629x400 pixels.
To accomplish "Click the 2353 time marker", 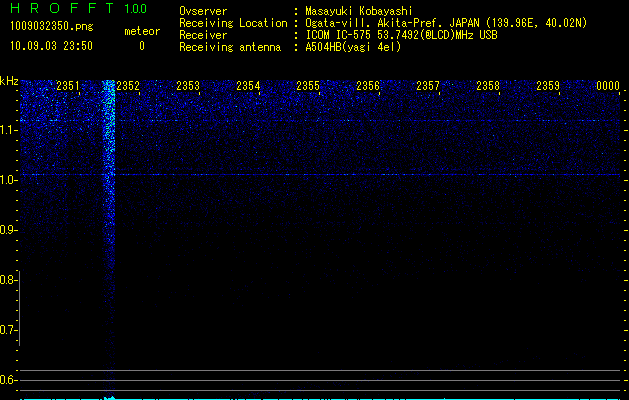I will click(188, 86).
